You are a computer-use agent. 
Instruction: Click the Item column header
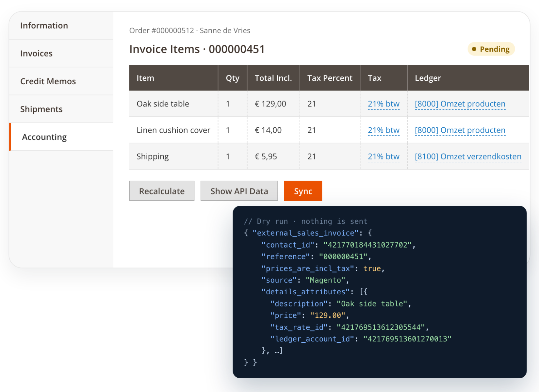[x=173, y=78]
